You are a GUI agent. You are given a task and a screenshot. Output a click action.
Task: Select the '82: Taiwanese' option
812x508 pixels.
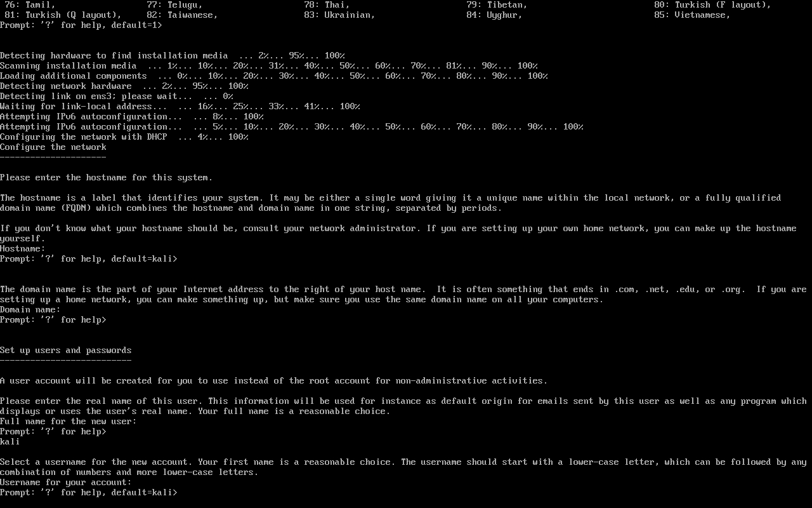pyautogui.click(x=182, y=15)
